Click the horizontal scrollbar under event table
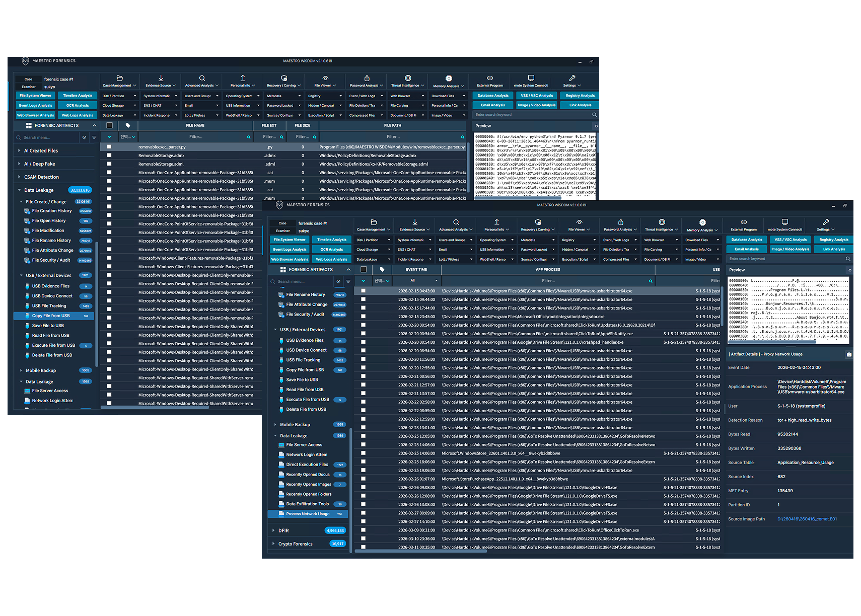The image size is (861, 616). [421, 551]
